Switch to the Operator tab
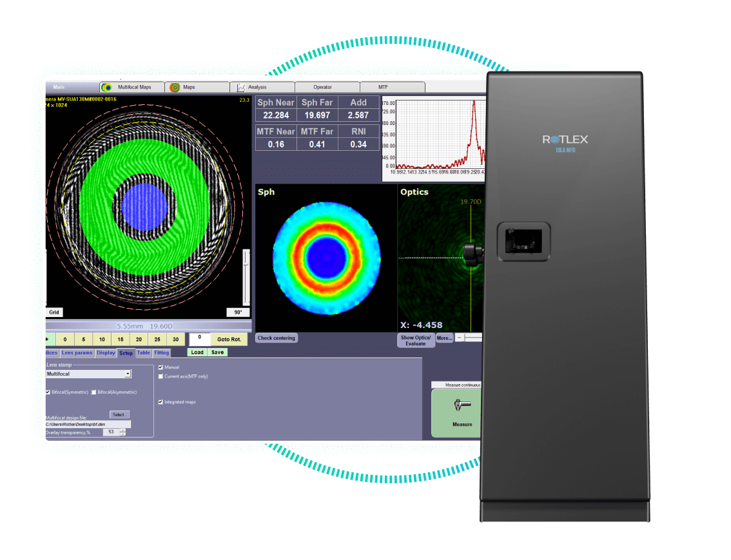Viewport: 731px width, 560px height. point(322,87)
